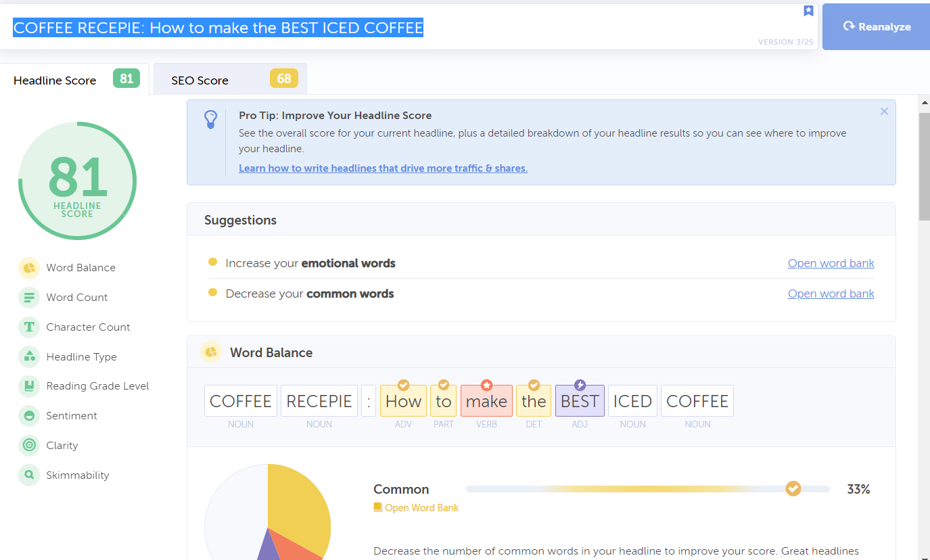Dismiss the Pro Tip banner
Screen dimensions: 930x560
tap(884, 112)
